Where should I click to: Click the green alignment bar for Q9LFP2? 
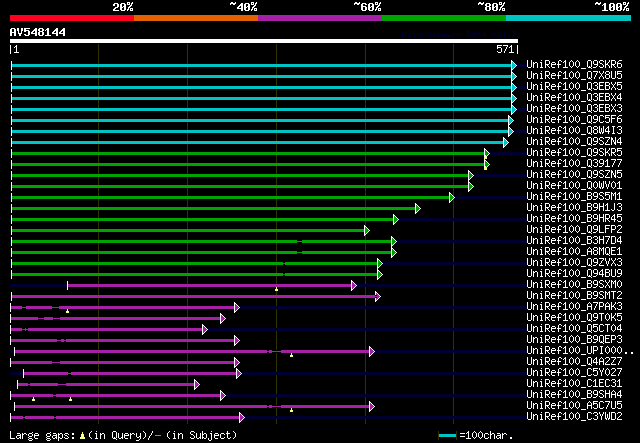(x=188, y=231)
